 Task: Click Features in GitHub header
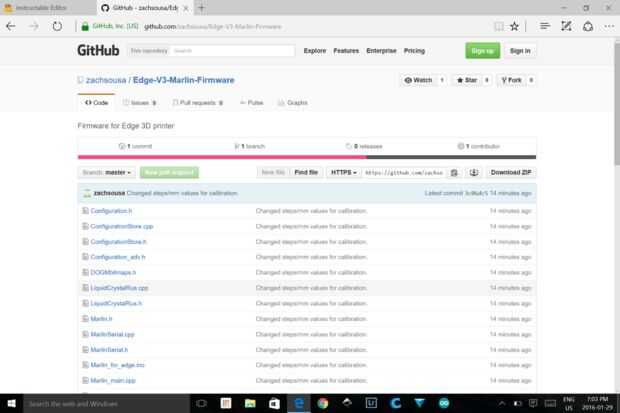[x=346, y=51]
